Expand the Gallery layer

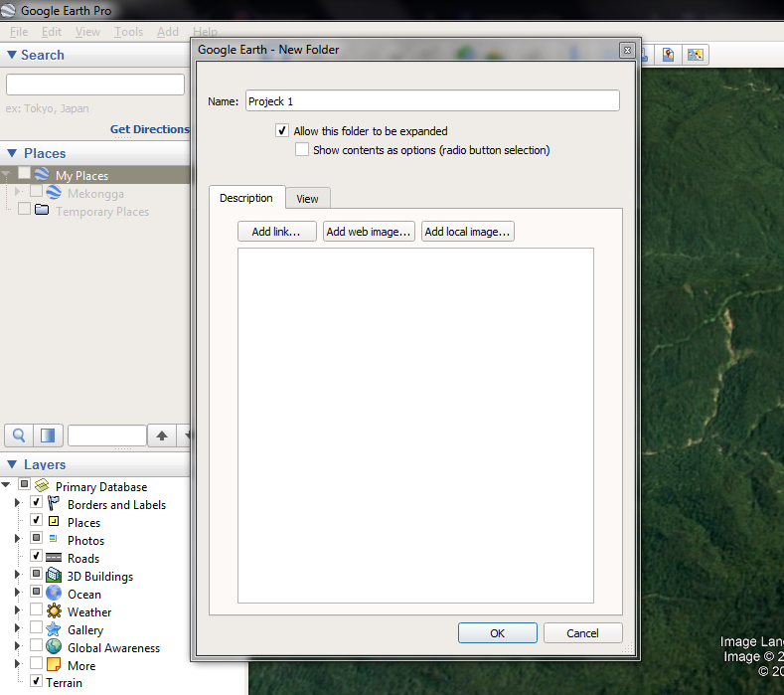(x=18, y=628)
